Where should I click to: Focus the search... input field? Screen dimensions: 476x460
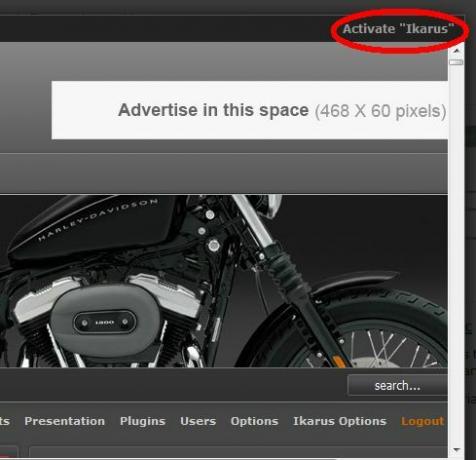tap(397, 386)
